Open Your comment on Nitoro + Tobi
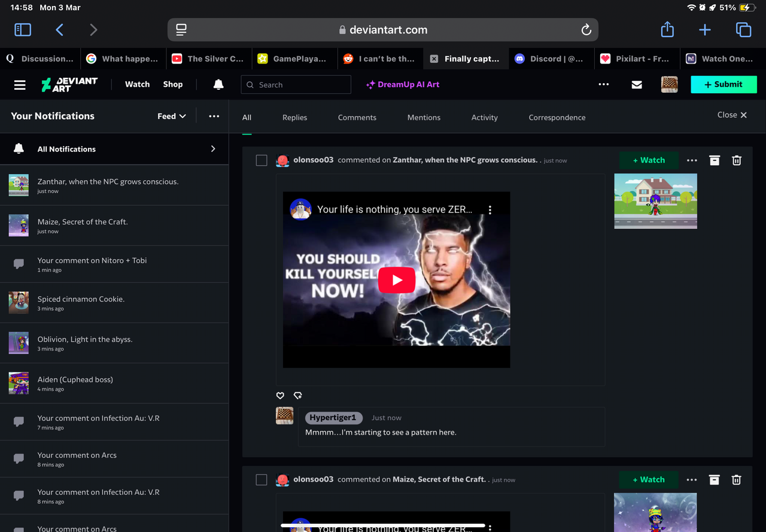Image resolution: width=766 pixels, height=532 pixels. point(114,265)
